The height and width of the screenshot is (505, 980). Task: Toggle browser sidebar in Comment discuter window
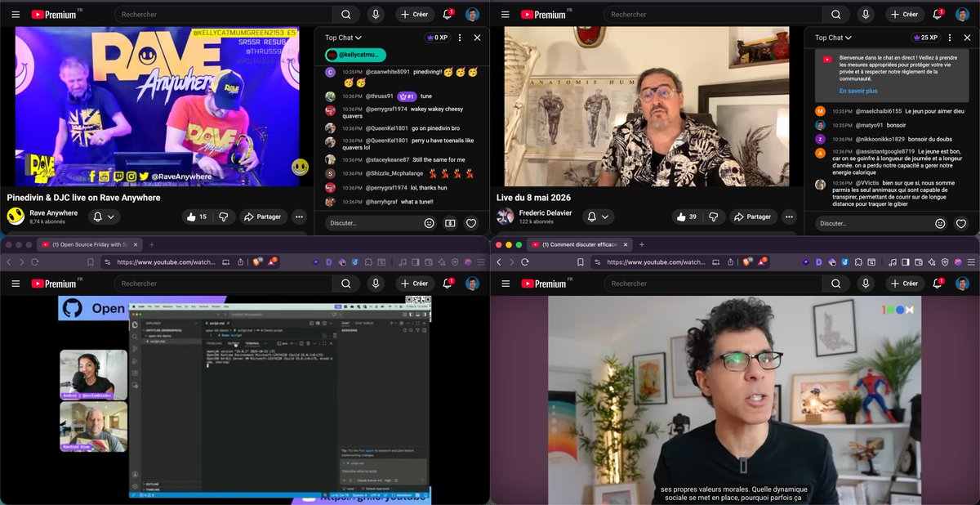click(904, 262)
